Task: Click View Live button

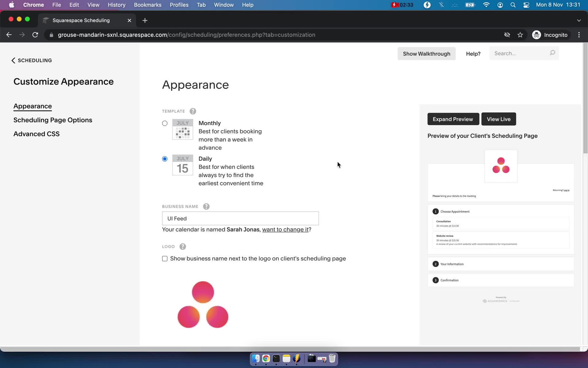Action: click(499, 119)
